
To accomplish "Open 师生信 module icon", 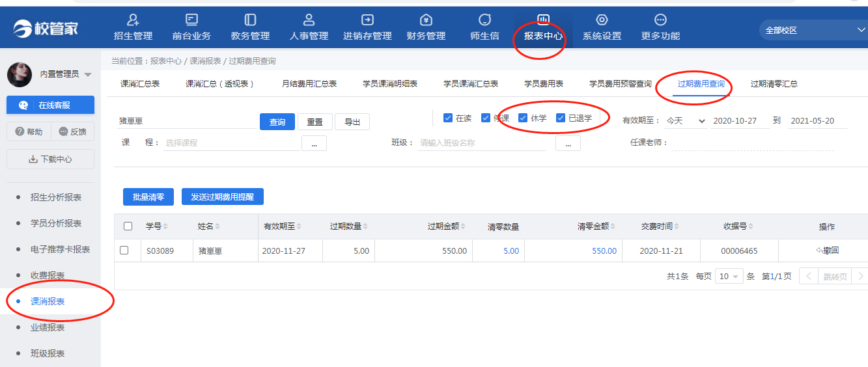I will tap(484, 20).
